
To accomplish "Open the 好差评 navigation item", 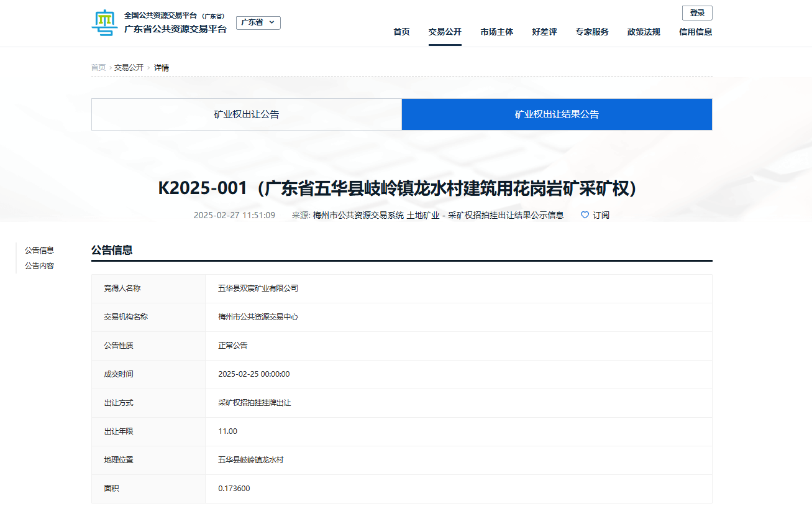I will pyautogui.click(x=544, y=32).
